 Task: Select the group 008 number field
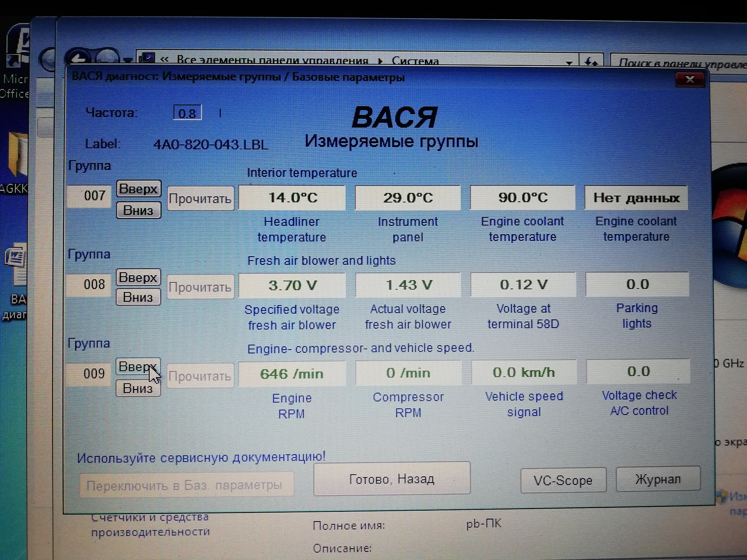point(90,284)
